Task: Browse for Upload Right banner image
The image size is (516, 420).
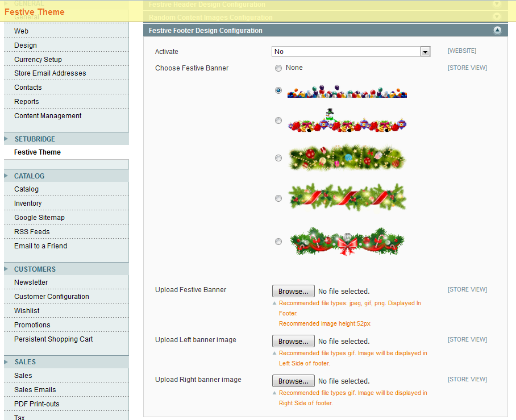Action: tap(293, 381)
